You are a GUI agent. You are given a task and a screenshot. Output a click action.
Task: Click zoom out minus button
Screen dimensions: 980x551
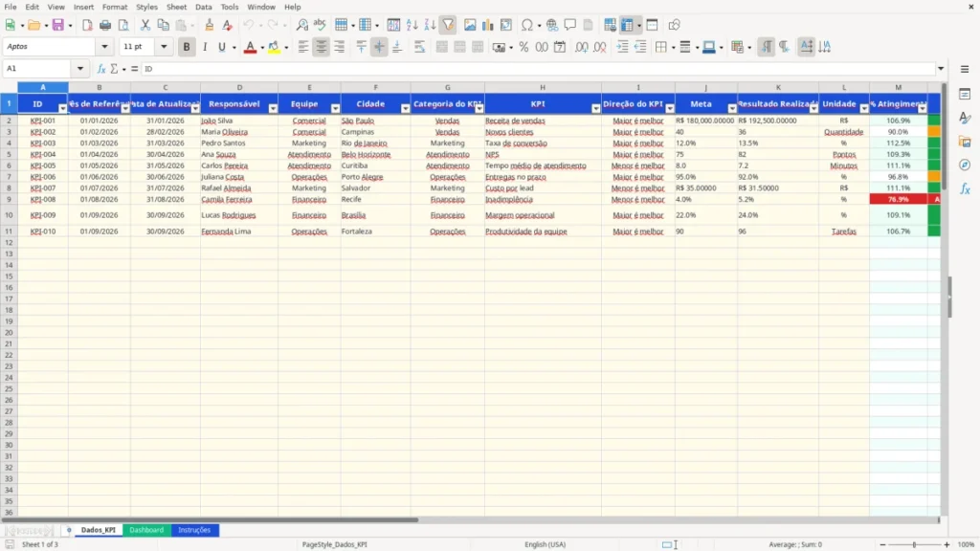[882, 544]
